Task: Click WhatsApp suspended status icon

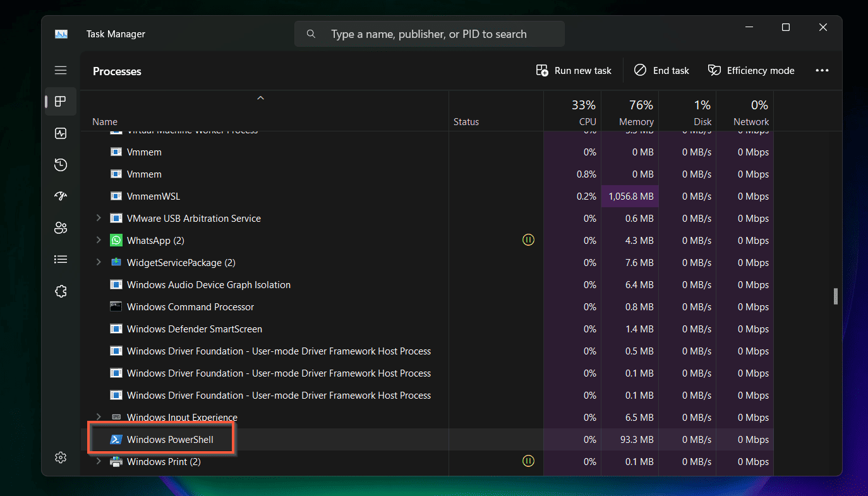Action: click(528, 240)
